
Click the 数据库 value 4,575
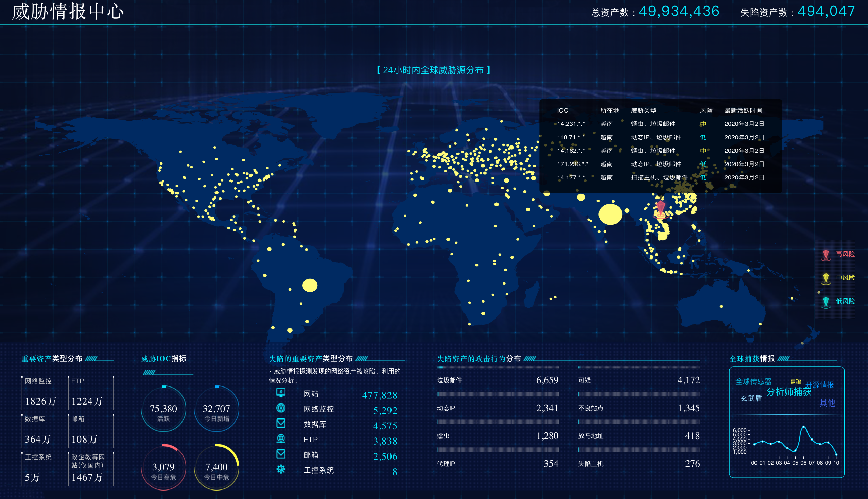[x=385, y=426]
